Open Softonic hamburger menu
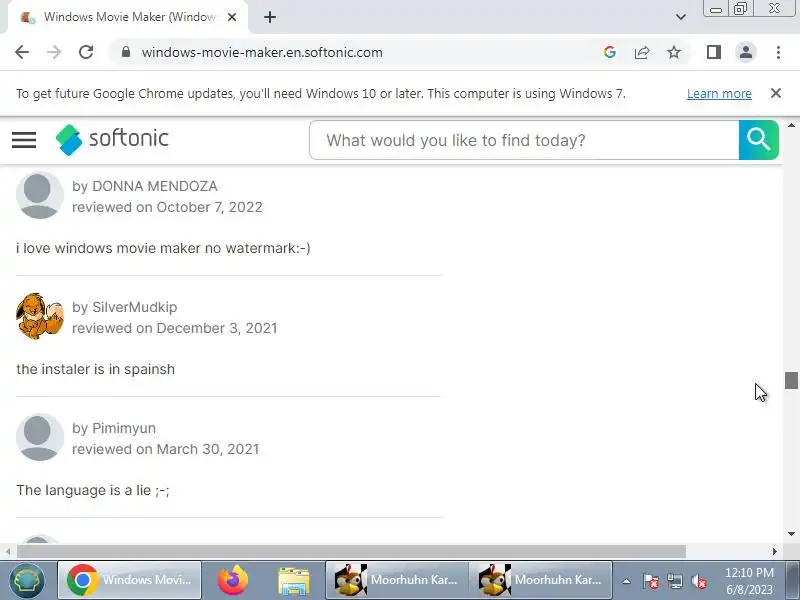The width and height of the screenshot is (800, 600). [24, 140]
